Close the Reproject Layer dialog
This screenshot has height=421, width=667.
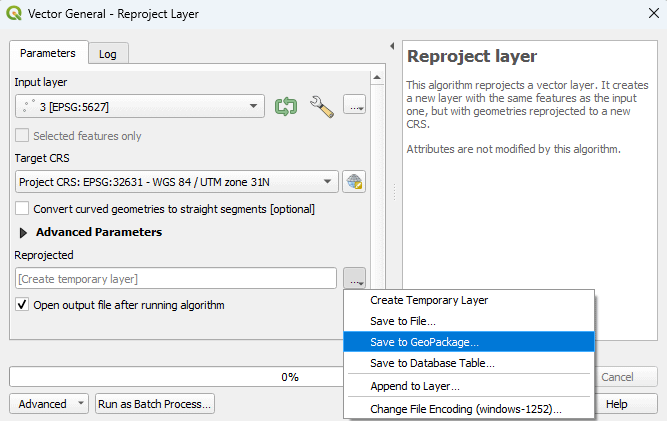click(643, 14)
